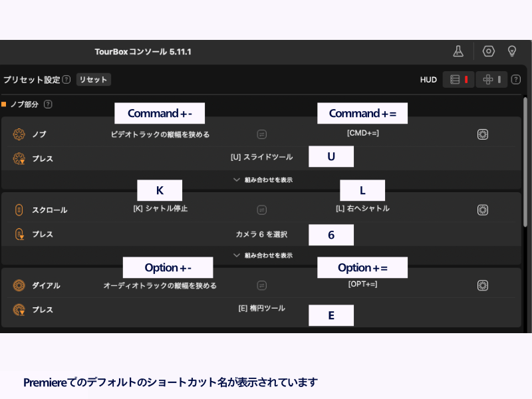
Task: Select the ビデオトラックの縦幅を狭める assignment
Action: [x=160, y=134]
